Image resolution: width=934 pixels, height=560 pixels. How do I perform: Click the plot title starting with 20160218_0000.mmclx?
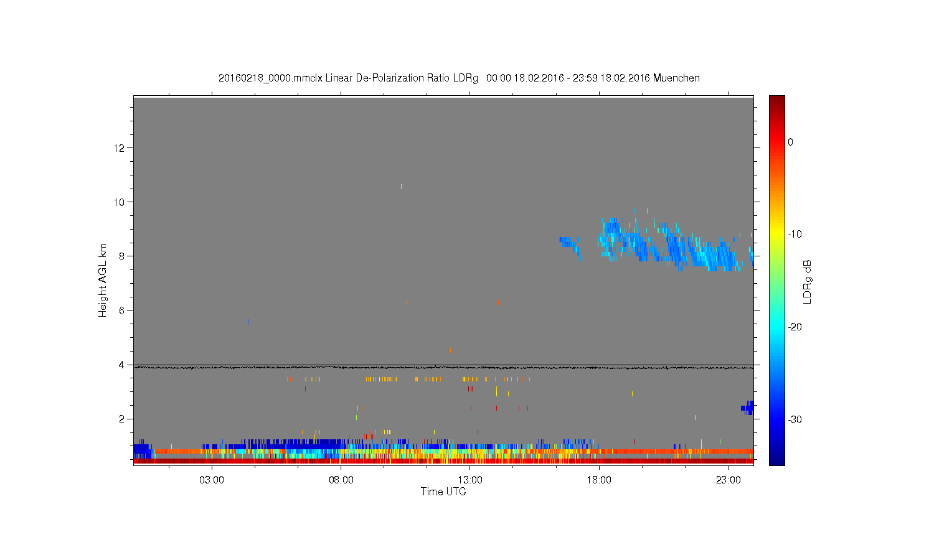pyautogui.click(x=459, y=78)
